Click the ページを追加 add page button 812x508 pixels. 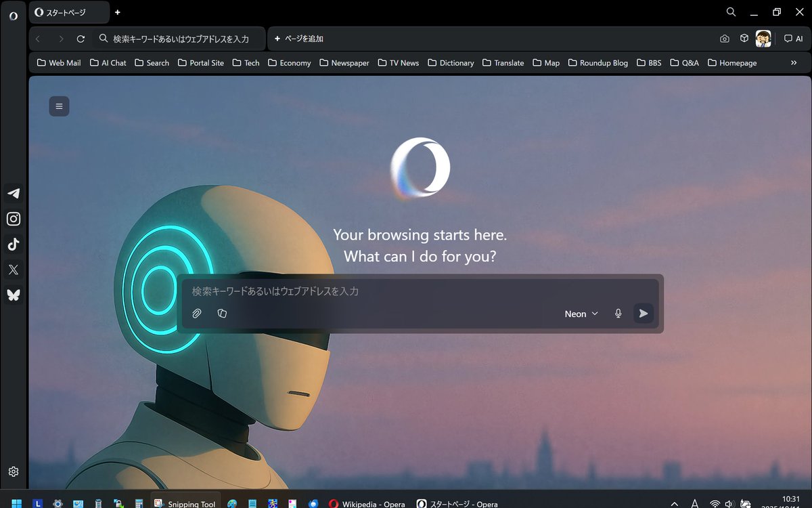point(298,39)
